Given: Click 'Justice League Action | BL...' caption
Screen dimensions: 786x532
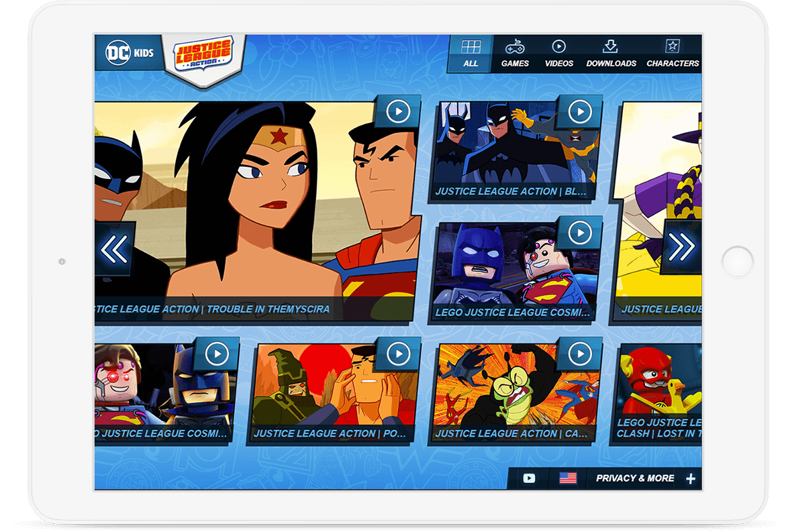Looking at the screenshot, I should [x=511, y=191].
